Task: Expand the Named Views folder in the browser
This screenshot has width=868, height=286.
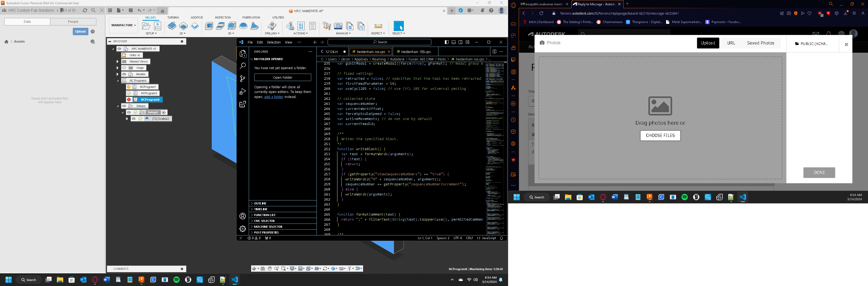Action: (x=117, y=61)
